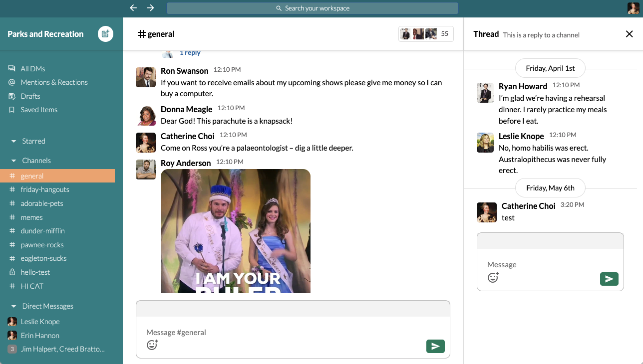
Task: Open emoji picker in #general message box
Action: (152, 345)
